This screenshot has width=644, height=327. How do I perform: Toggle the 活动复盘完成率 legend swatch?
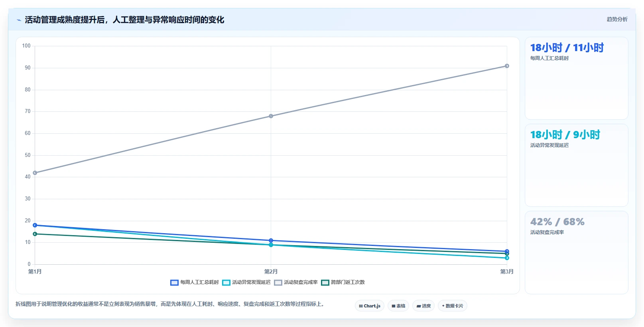click(278, 283)
